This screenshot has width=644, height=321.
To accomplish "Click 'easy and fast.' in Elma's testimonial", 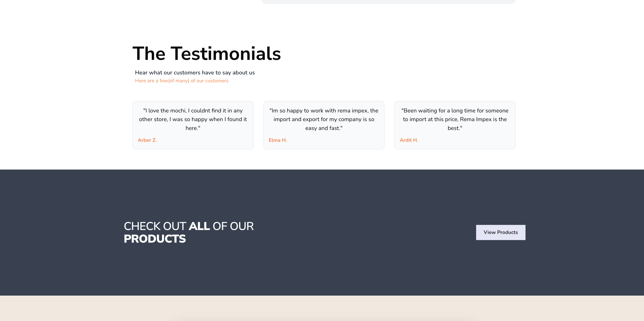I will pyautogui.click(x=324, y=128).
